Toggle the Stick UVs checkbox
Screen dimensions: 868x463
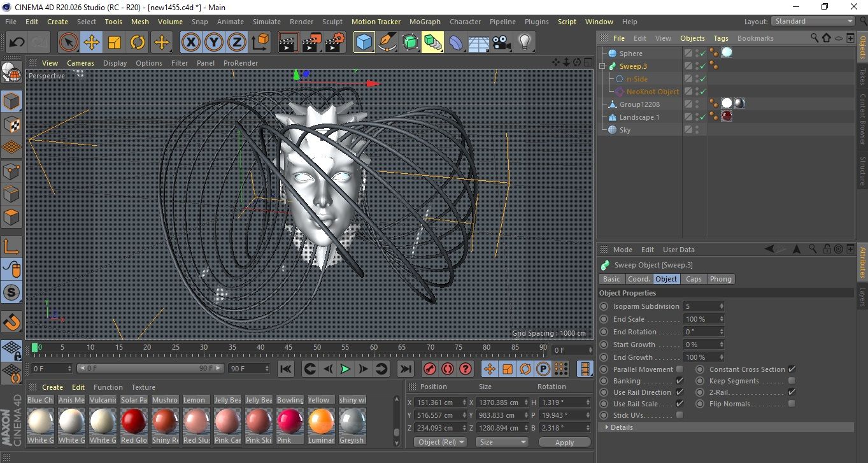point(679,415)
